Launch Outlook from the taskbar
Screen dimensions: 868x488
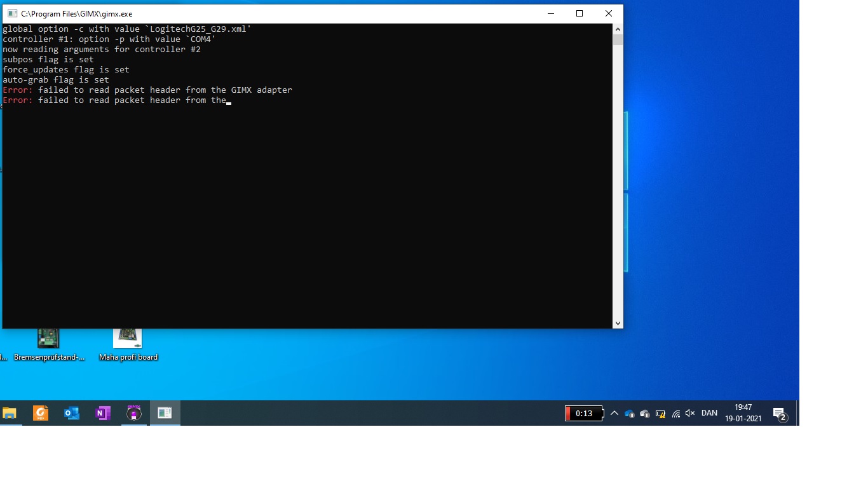pyautogui.click(x=72, y=414)
